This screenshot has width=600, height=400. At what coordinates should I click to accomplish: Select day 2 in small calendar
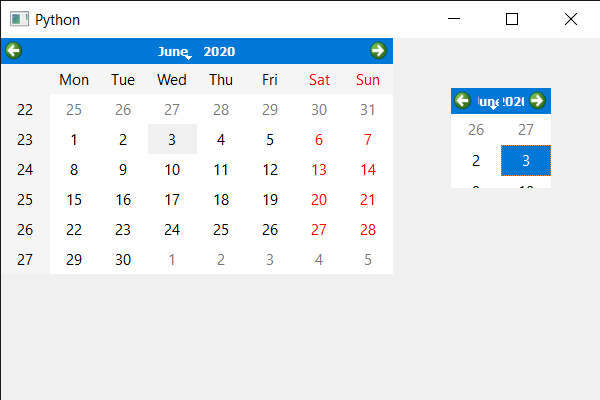pos(476,161)
